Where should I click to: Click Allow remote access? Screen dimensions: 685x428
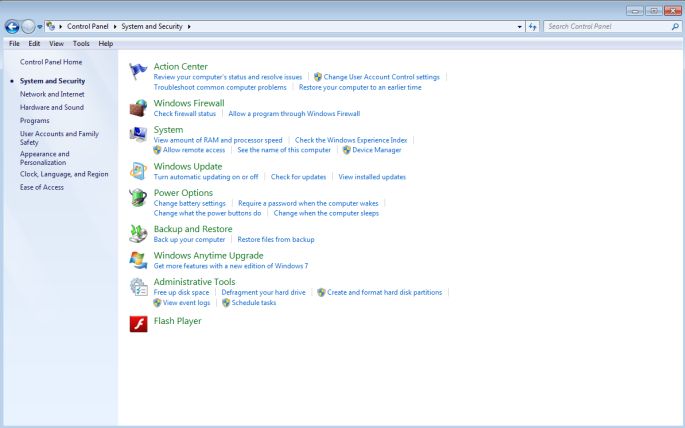click(194, 150)
